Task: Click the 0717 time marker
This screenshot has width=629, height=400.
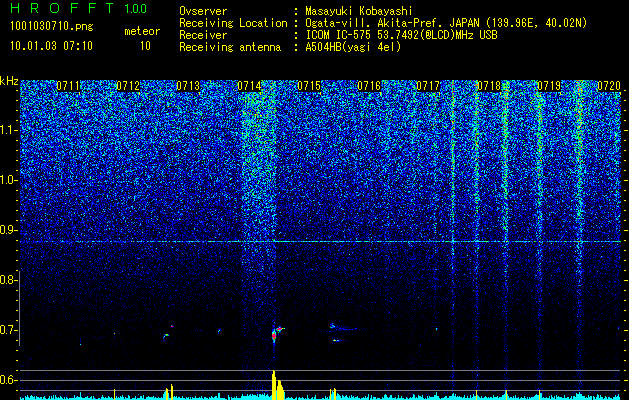Action: tap(428, 86)
